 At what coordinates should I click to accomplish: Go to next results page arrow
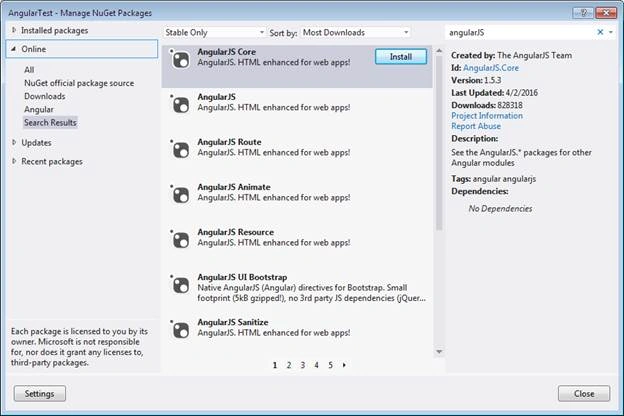[344, 365]
